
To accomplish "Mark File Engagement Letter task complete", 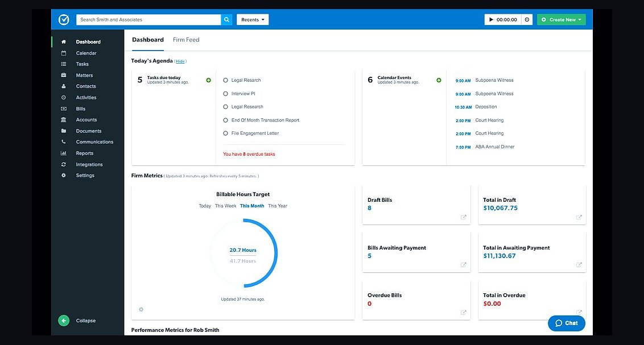I will (225, 134).
